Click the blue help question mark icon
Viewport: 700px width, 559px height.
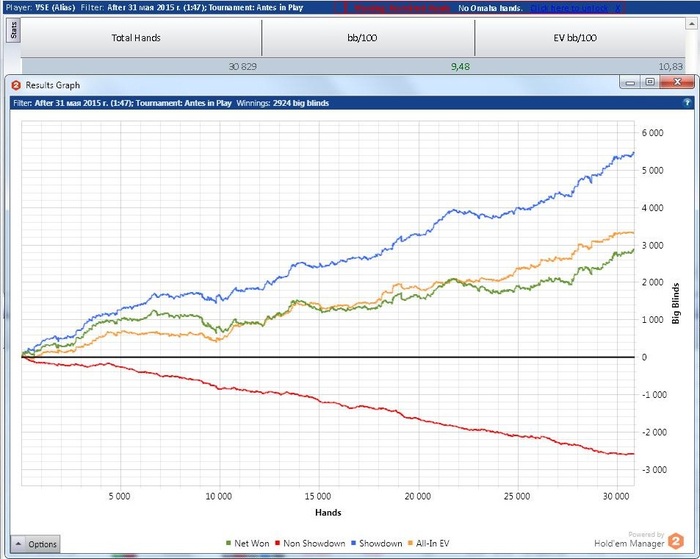tap(687, 103)
